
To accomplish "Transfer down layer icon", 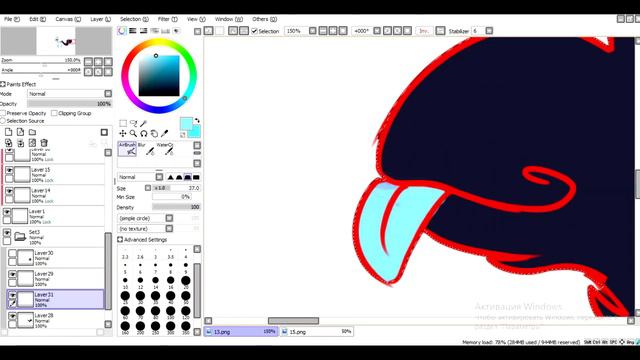I will 9,143.
